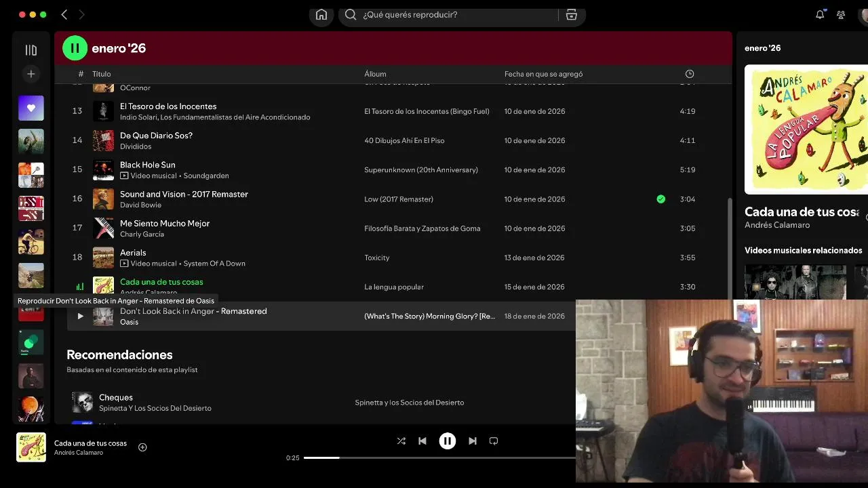Open artist link Divididos

tap(136, 146)
